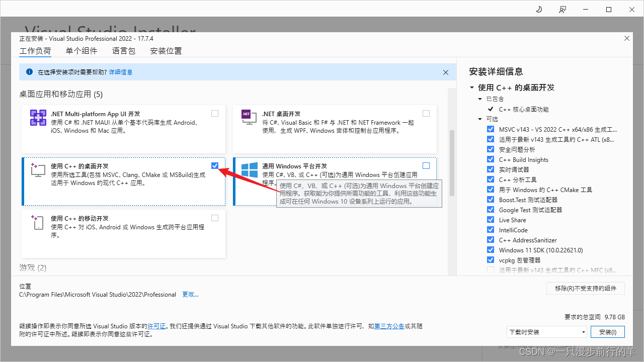Uncheck the C++ ATL v143 component checkbox
Viewport: 644px width, 362px height.
pyautogui.click(x=491, y=139)
